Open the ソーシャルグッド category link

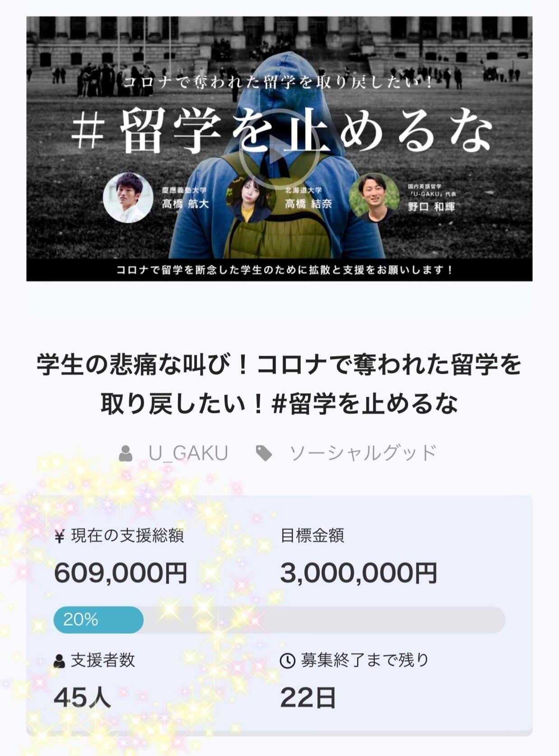pyautogui.click(x=363, y=453)
